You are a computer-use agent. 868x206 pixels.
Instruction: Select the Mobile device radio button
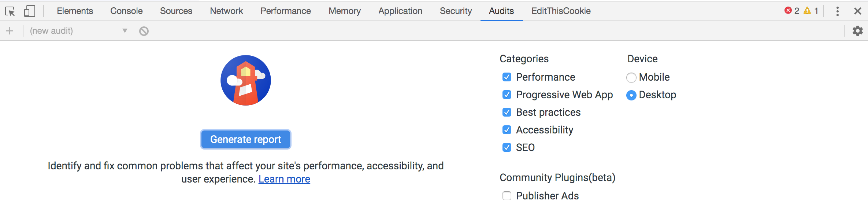(x=631, y=78)
